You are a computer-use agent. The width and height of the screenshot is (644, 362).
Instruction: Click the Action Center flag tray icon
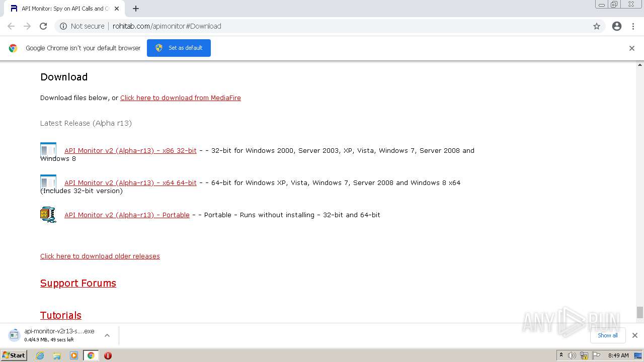tap(596, 355)
